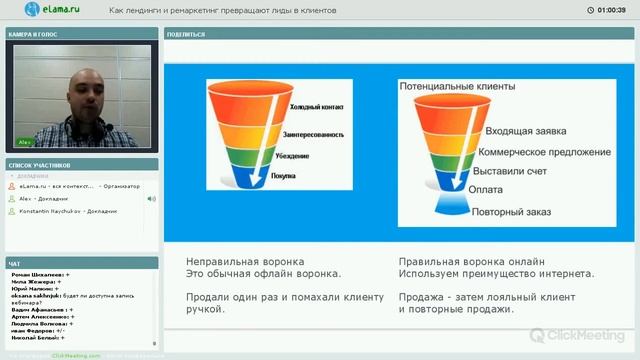This screenshot has width=640, height=360.
Task: Click the ClickMeeting watermark logo icon
Action: click(x=538, y=336)
